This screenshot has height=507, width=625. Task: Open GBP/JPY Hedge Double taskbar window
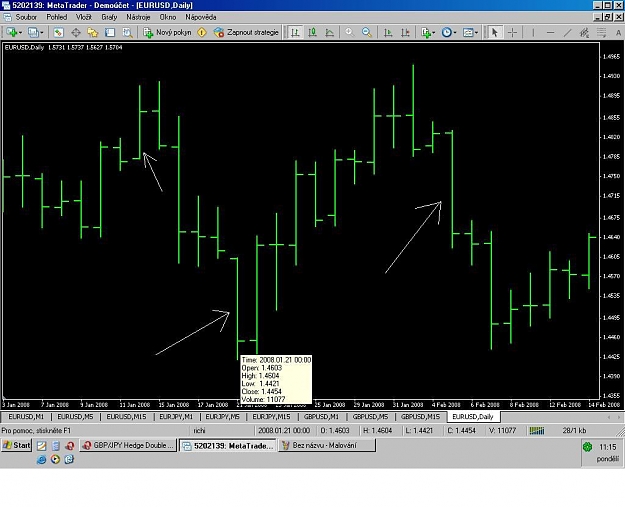(128, 445)
